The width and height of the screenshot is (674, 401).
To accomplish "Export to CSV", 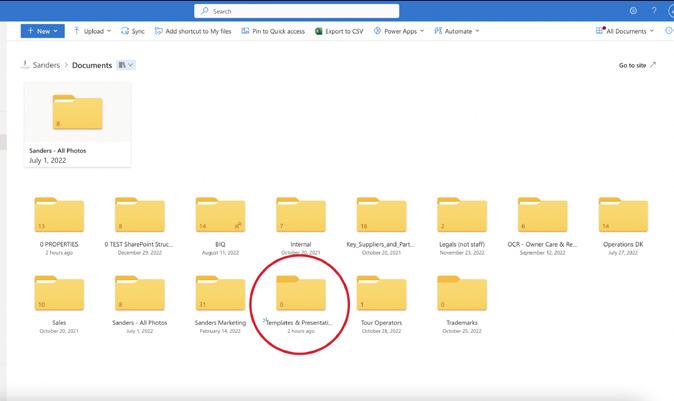I will pos(339,31).
